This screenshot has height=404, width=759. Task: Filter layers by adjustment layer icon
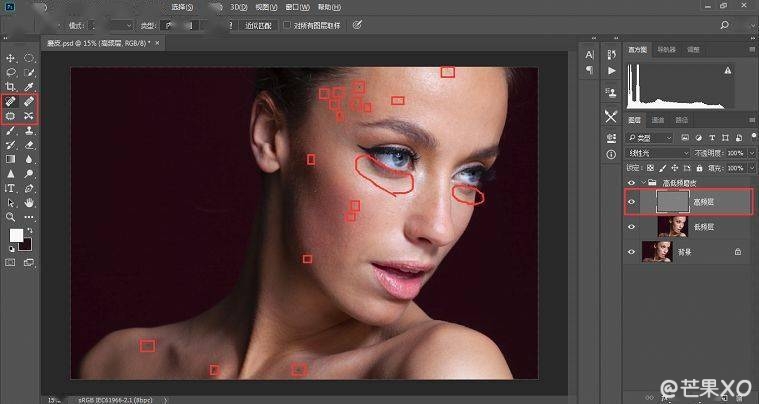tap(698, 138)
